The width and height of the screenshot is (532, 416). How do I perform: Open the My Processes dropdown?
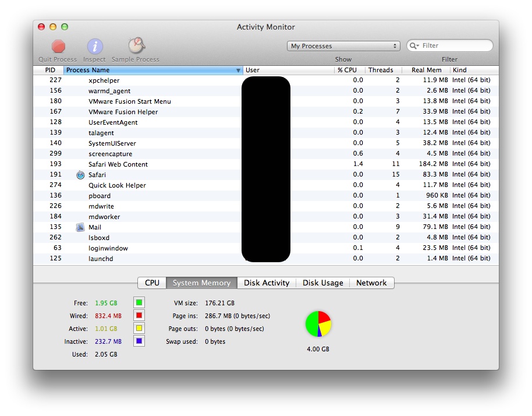coord(343,46)
